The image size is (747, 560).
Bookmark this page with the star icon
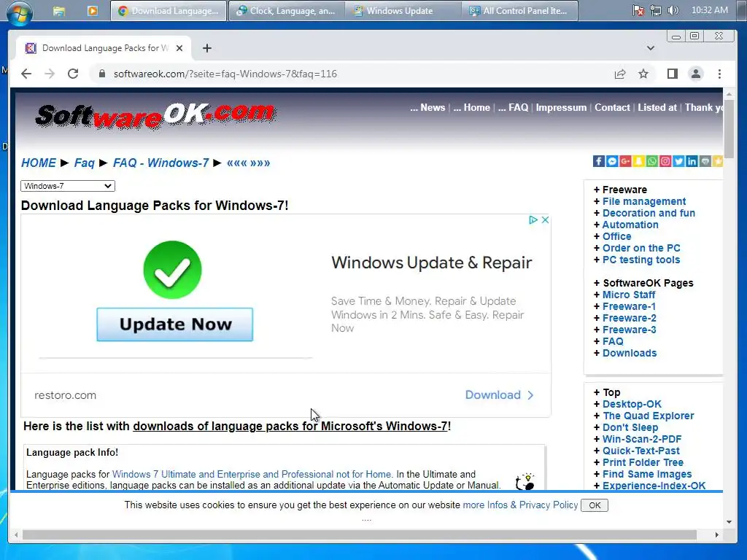643,74
